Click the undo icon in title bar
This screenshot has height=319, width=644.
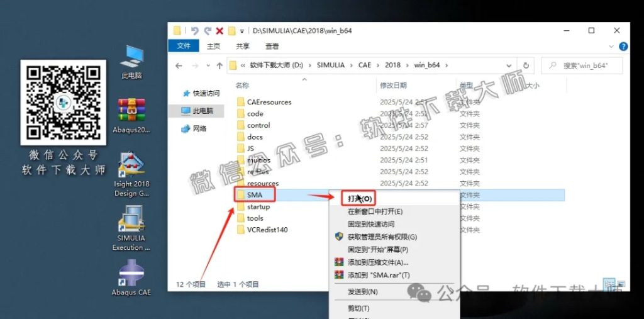click(x=195, y=30)
